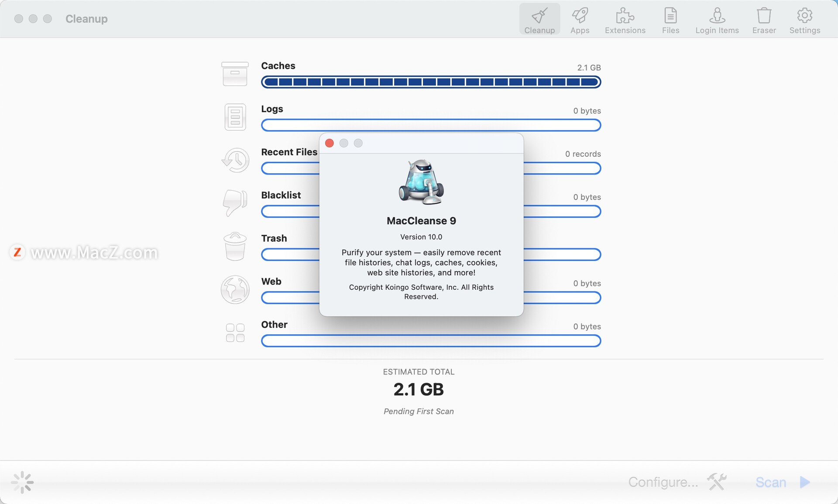Image resolution: width=838 pixels, height=504 pixels.
Task: Click the Scan play arrow icon
Action: pos(805,482)
